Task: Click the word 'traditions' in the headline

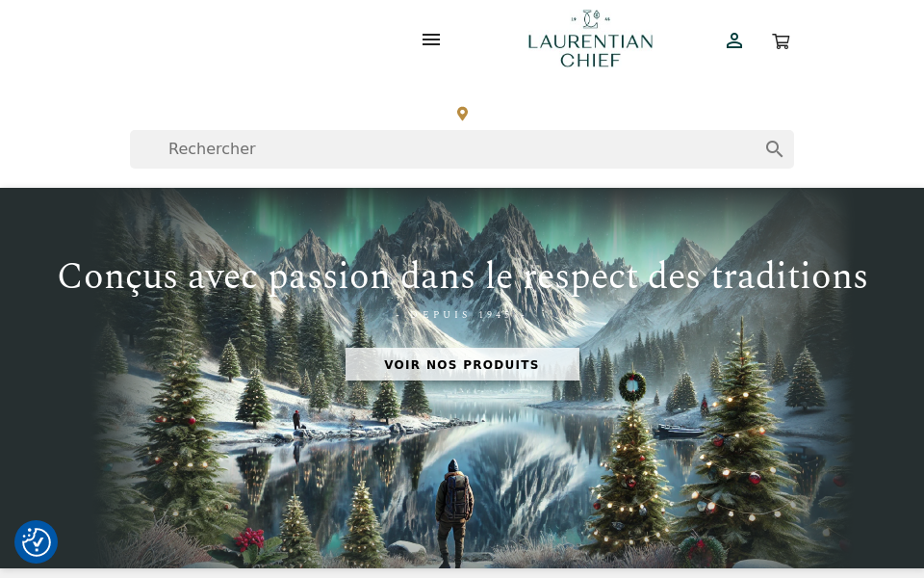Action: click(789, 276)
